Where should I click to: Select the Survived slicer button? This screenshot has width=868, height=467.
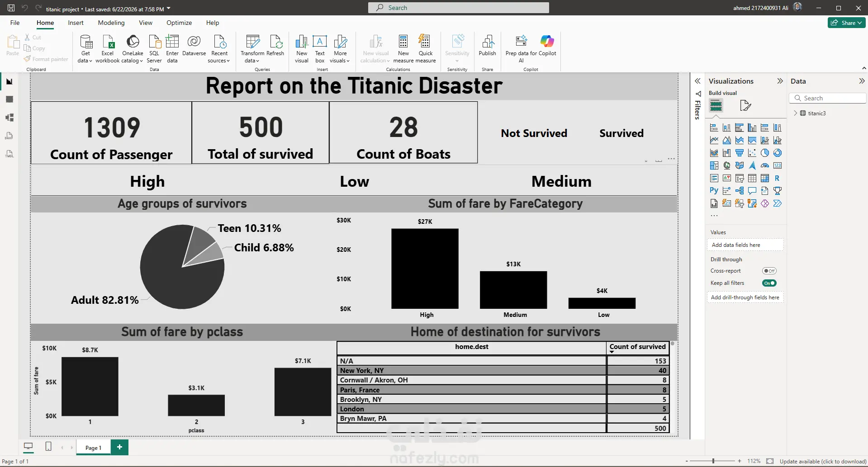tap(621, 133)
